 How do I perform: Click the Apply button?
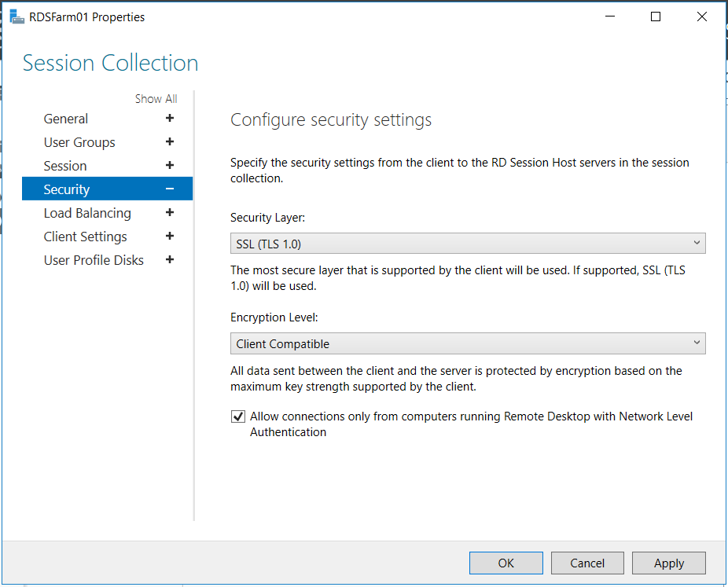click(668, 563)
